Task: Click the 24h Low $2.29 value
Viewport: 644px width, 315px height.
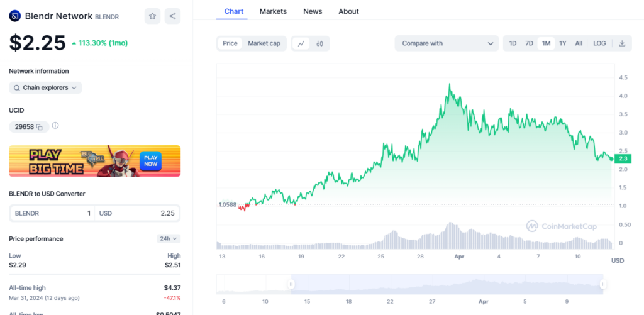Action: tap(18, 265)
